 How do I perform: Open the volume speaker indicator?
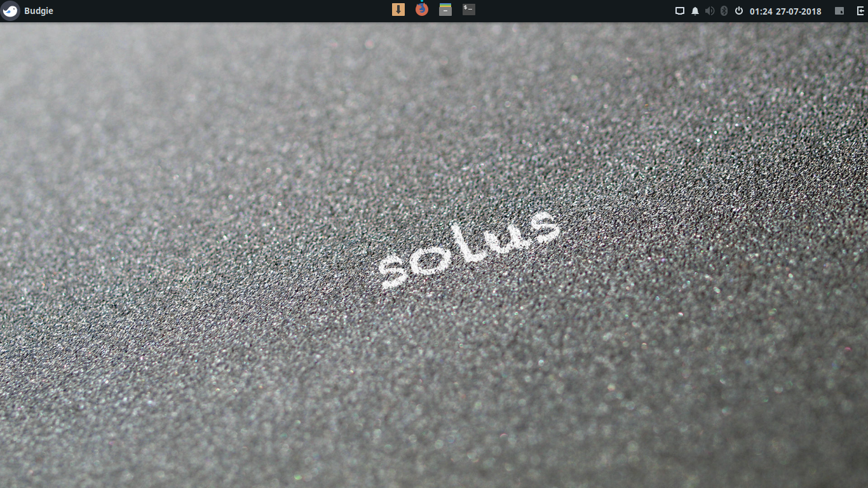[x=710, y=11]
